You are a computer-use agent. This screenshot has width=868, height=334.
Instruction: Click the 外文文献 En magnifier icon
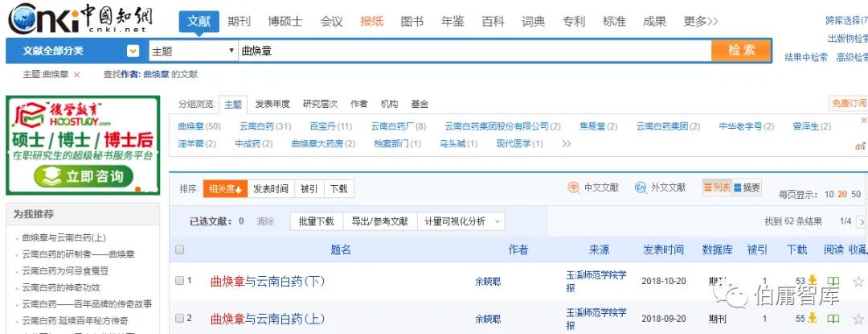(641, 188)
